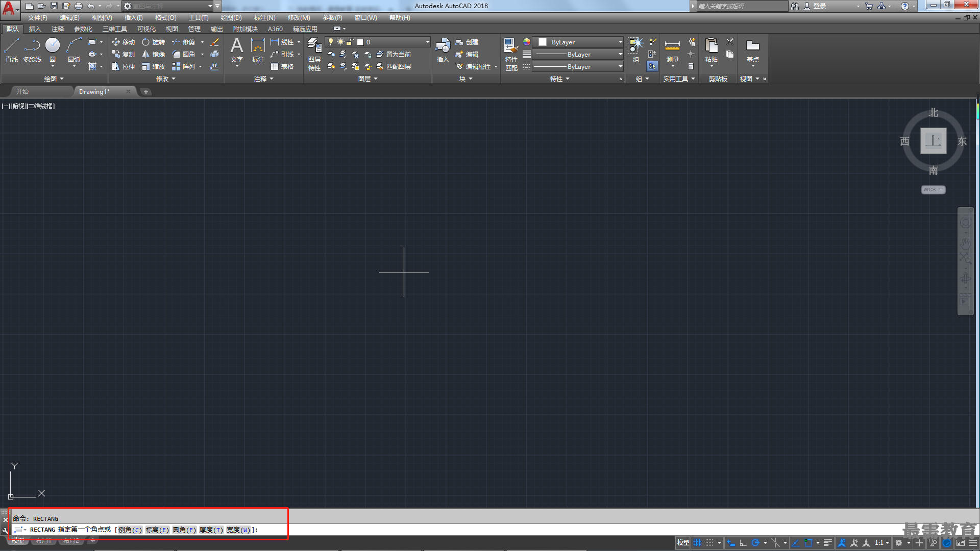Click the Scale (缩放) tool
Screen dimensions: 980x551
coord(154,66)
